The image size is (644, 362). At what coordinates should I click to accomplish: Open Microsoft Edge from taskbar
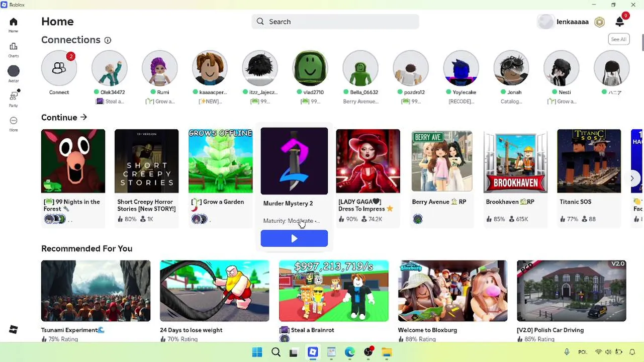(350, 352)
